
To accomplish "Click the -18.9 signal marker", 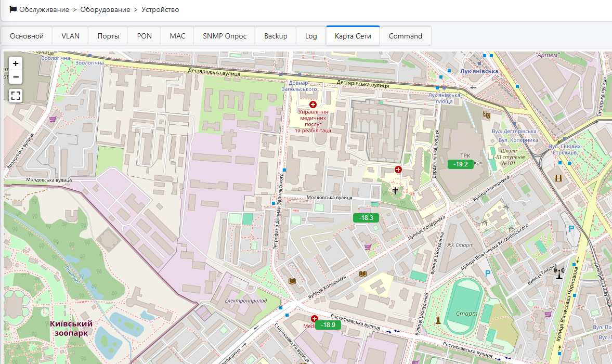I will tap(328, 325).
